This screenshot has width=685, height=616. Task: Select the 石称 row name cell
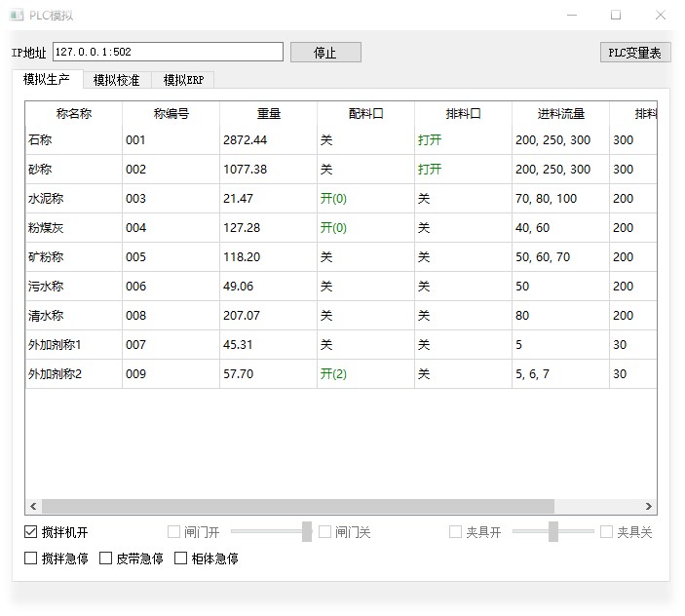coord(73,140)
